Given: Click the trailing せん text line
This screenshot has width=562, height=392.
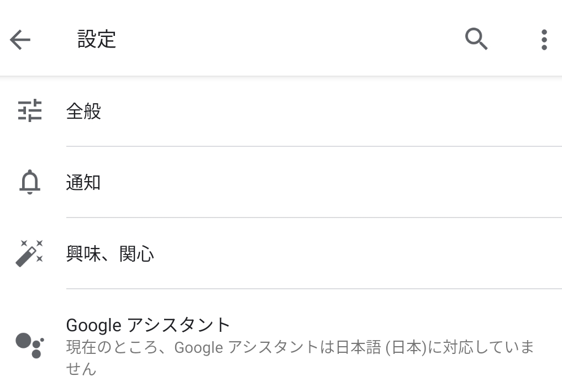Looking at the screenshot, I should click(x=81, y=368).
